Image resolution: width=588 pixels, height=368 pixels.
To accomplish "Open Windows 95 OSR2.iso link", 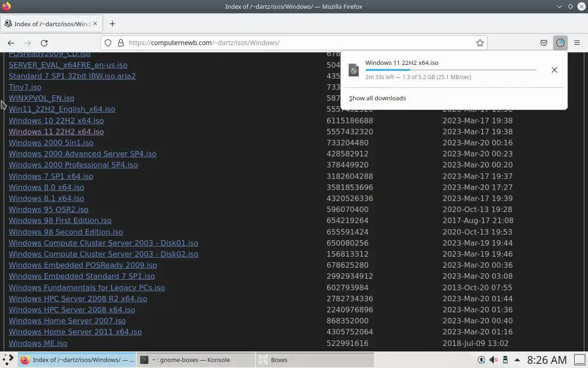I will coord(49,209).
